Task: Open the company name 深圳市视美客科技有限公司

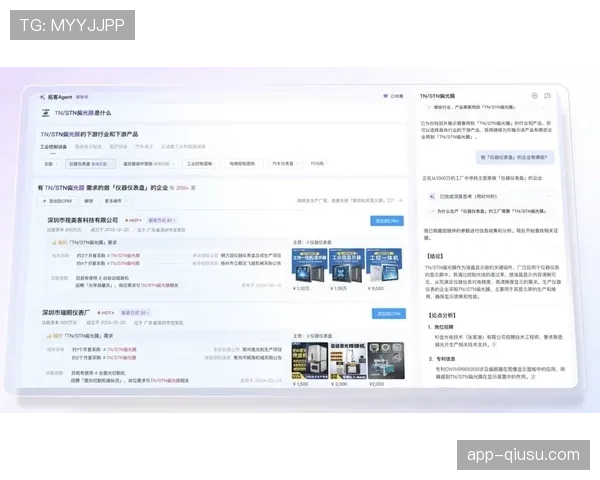Action: point(83,220)
